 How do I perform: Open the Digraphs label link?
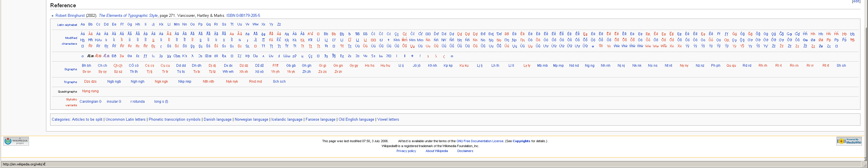(71, 69)
